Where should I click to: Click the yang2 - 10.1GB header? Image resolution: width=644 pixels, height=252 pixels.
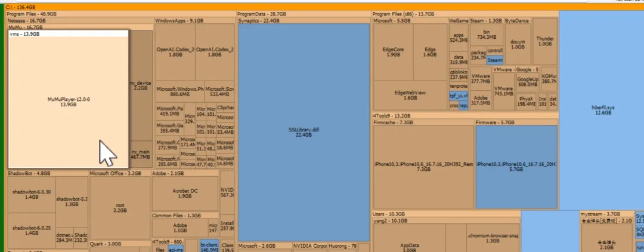(446, 221)
